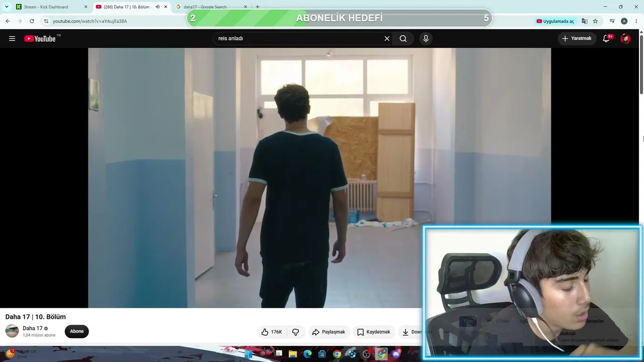Expand the tab search dropdown
644x362 pixels.
coord(7,7)
